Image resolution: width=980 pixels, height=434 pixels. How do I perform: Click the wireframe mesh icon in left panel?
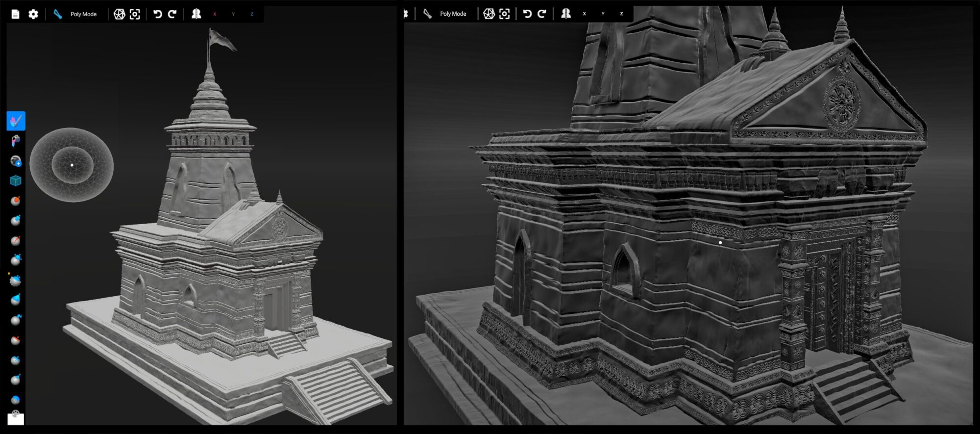tap(119, 14)
